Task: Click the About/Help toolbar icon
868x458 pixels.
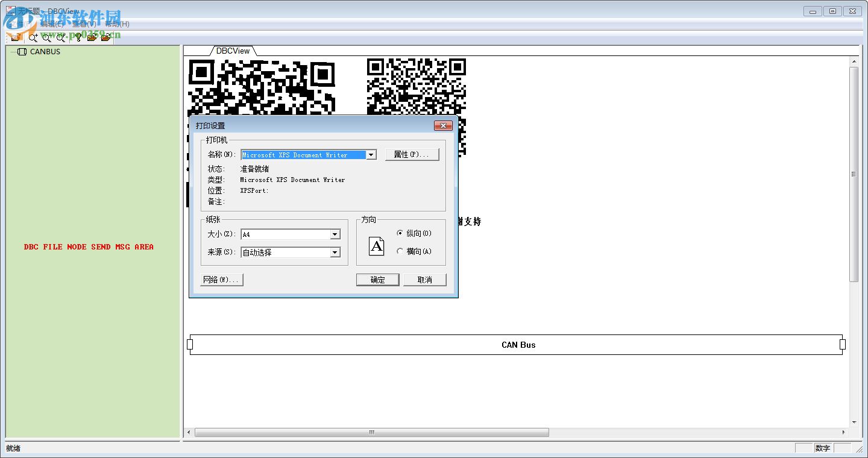Action: [78, 37]
